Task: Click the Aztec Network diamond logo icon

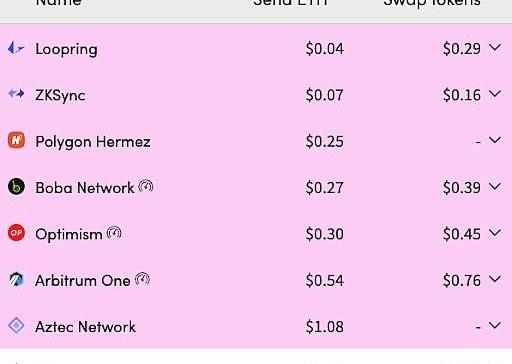Action: tap(16, 325)
